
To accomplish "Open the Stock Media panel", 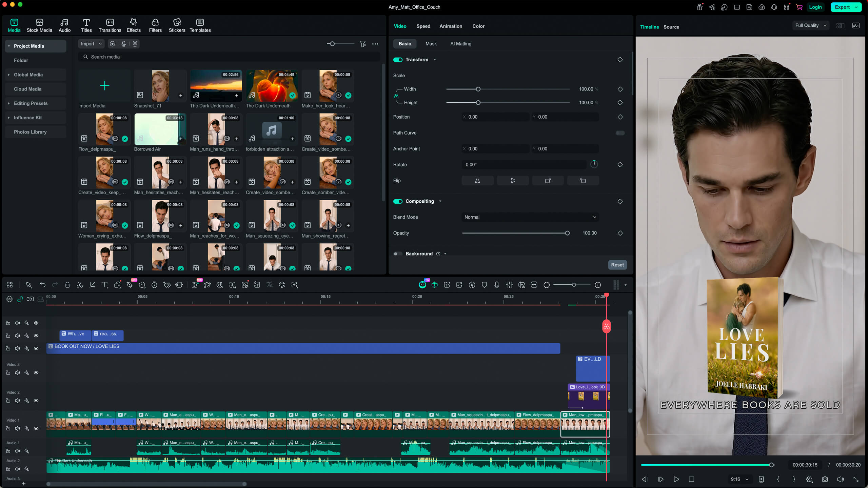I will [39, 26].
